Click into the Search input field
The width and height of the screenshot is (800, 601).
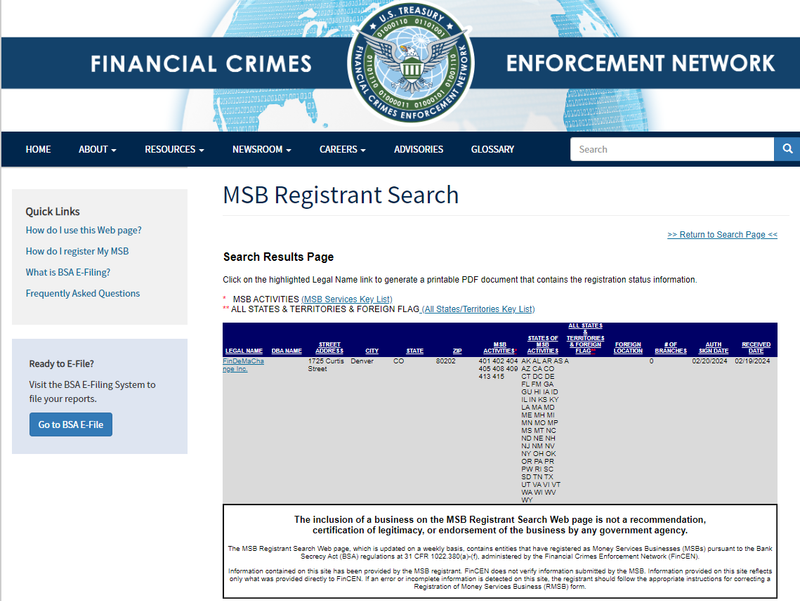[672, 149]
